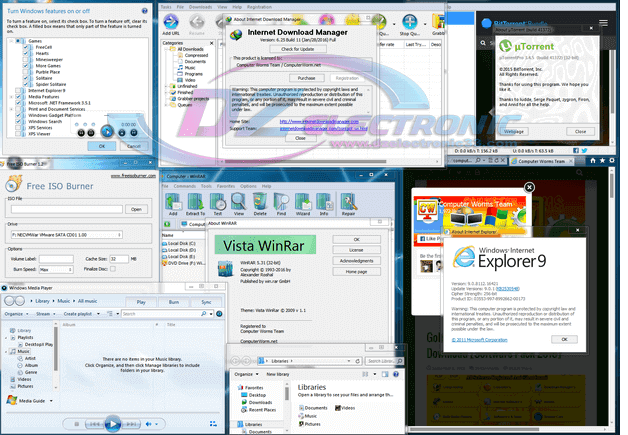Click the Add URL icon in Internet Download Manager

click(x=171, y=22)
